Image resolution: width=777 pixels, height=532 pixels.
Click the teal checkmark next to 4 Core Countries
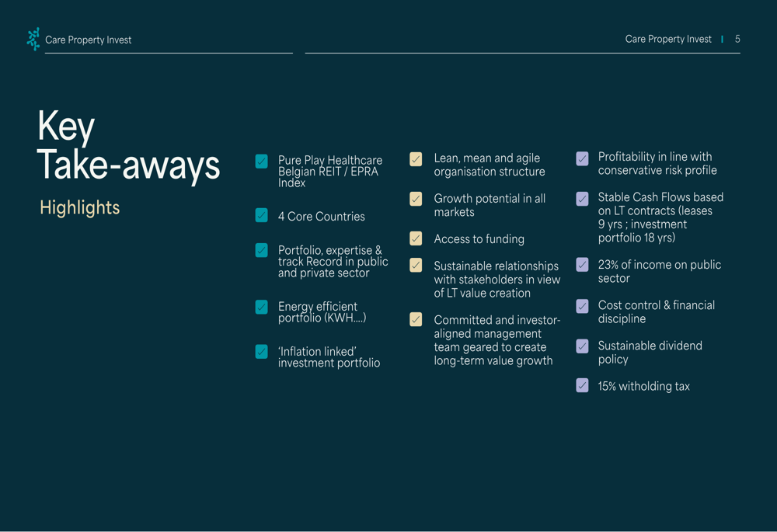click(262, 215)
